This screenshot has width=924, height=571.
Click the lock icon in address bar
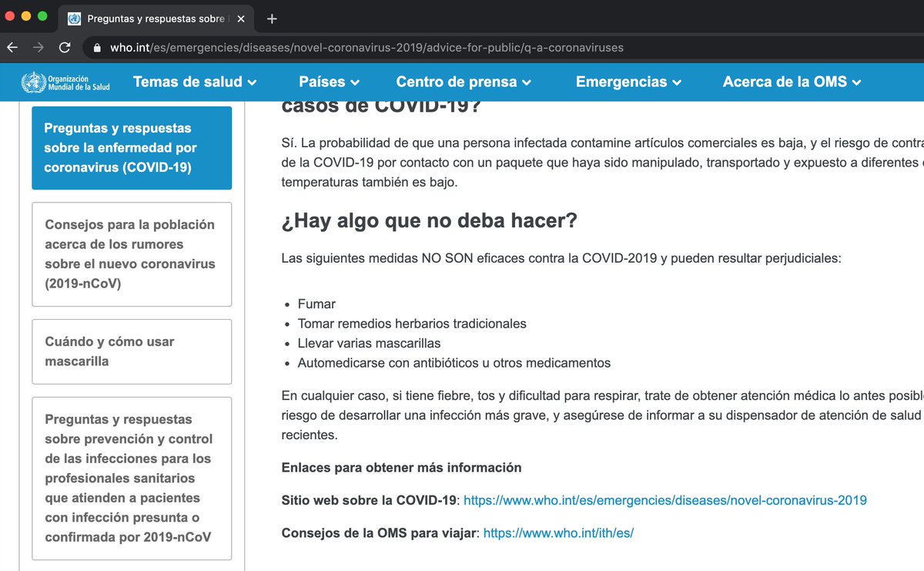[x=96, y=48]
